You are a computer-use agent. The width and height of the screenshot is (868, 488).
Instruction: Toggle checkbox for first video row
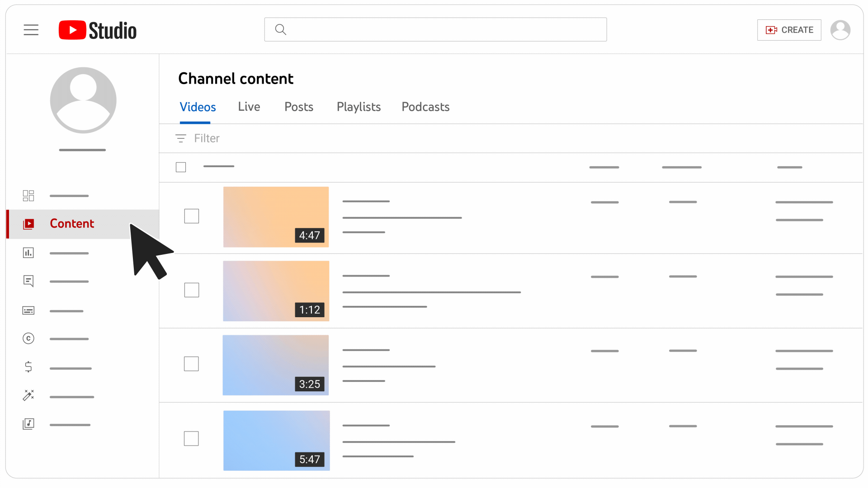click(x=192, y=216)
